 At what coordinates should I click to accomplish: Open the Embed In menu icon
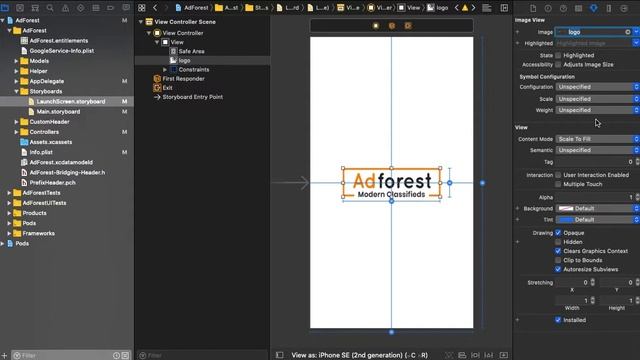tap(504, 355)
